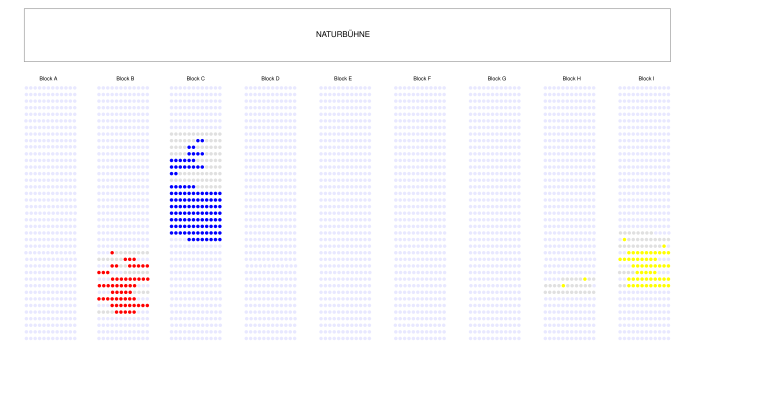Select the top-right seat of Block I
The image size is (774, 400).
pyautogui.click(x=668, y=88)
